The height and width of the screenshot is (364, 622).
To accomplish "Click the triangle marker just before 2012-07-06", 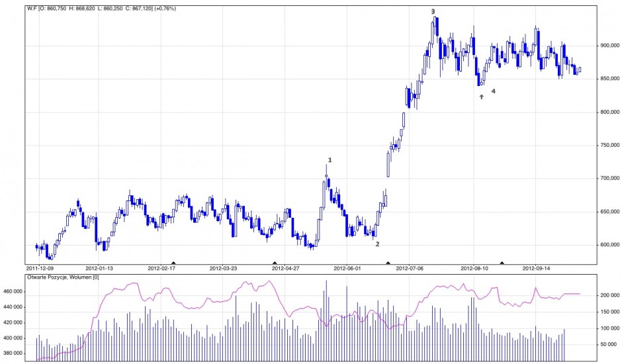I will [388, 263].
